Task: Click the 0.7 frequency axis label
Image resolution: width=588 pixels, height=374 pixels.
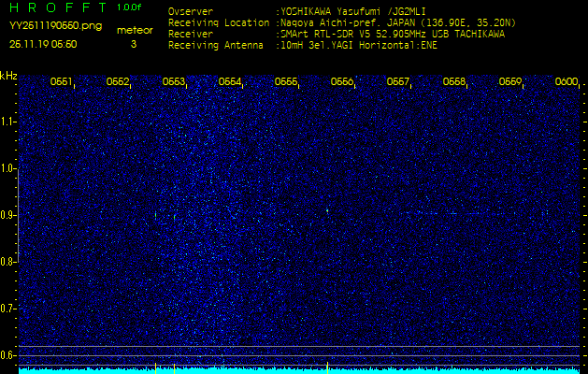Action: [8, 309]
